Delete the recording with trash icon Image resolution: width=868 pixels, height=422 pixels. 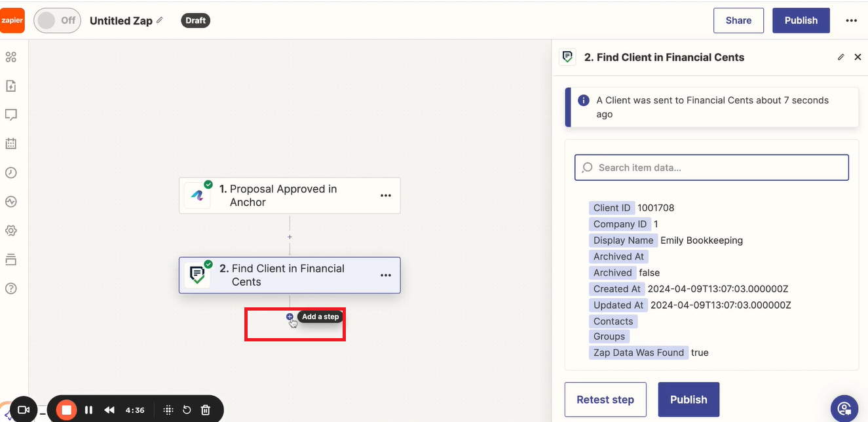click(x=205, y=410)
